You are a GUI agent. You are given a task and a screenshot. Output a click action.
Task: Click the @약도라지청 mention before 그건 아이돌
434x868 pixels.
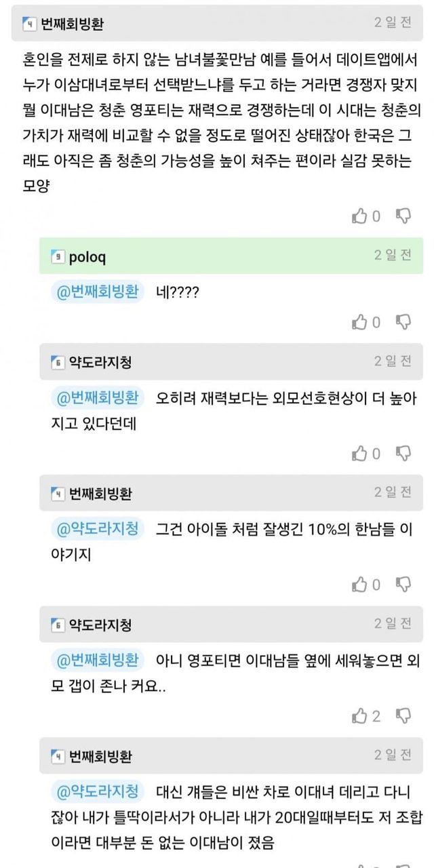click(98, 528)
